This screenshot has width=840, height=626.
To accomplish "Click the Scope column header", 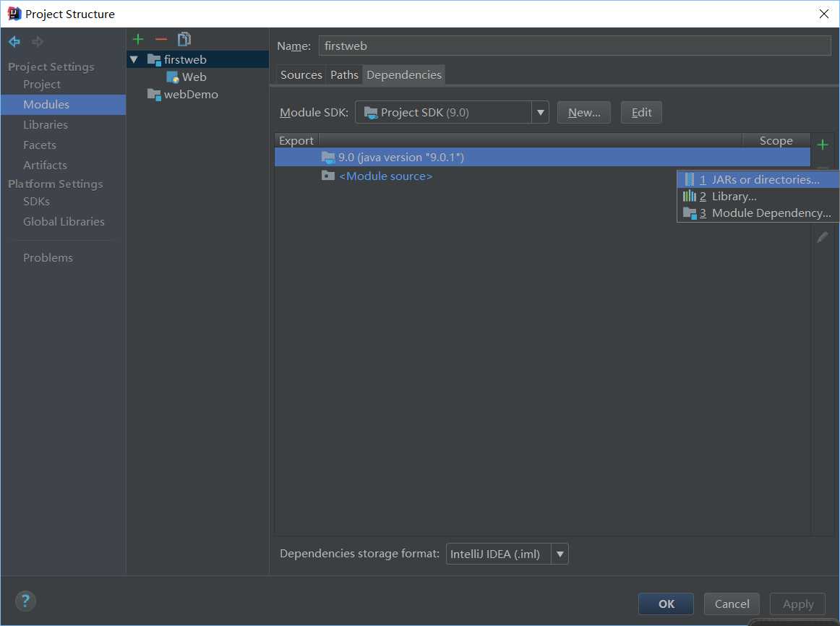I will [x=776, y=140].
